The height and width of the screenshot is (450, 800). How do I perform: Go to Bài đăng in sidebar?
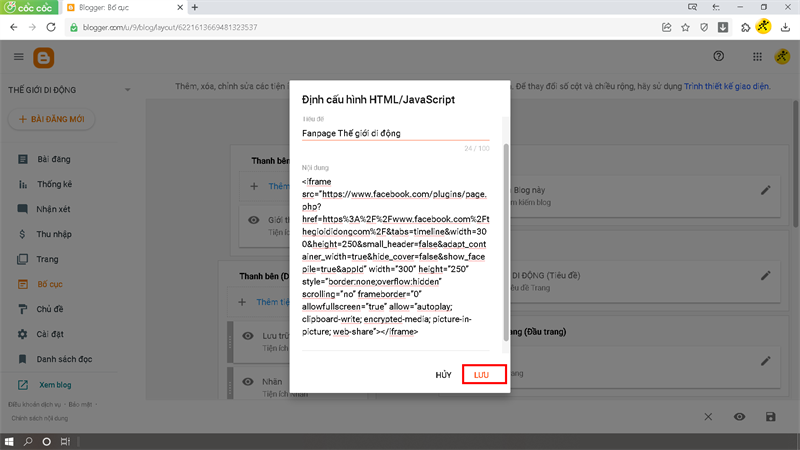pyautogui.click(x=54, y=159)
